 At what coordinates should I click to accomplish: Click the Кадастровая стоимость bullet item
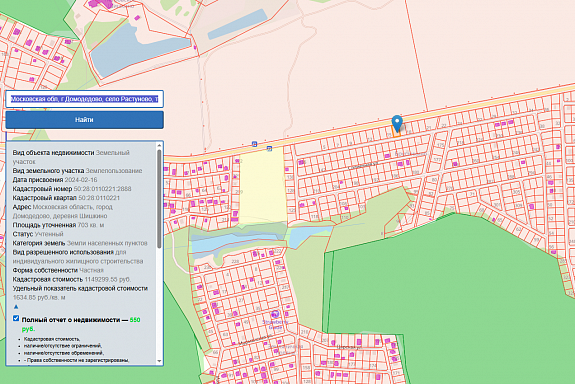click(x=52, y=339)
